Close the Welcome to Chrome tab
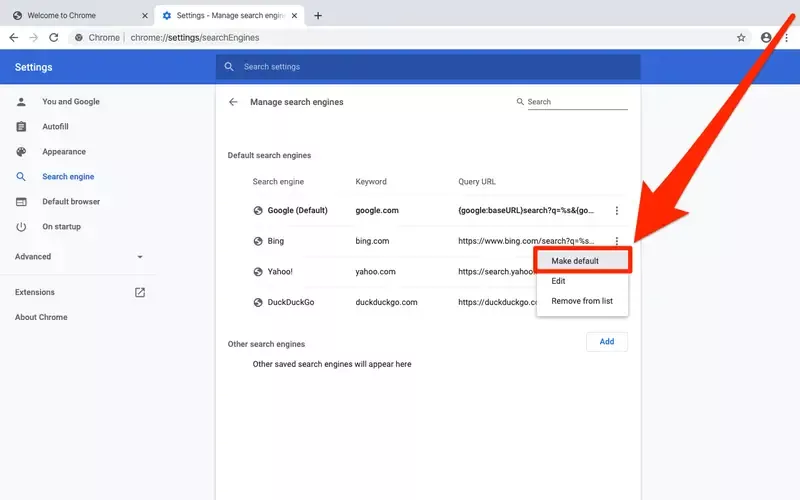The width and height of the screenshot is (800, 500). (x=145, y=15)
